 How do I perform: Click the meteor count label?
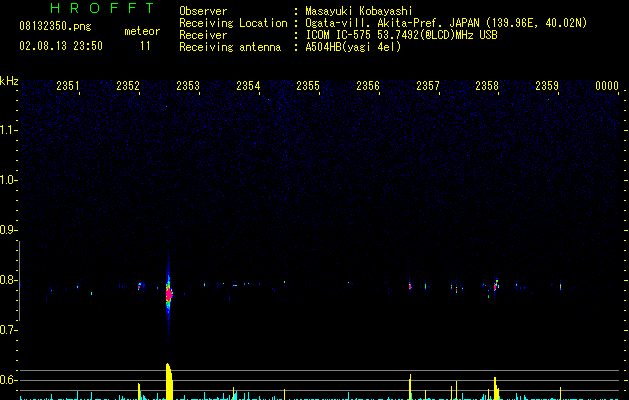(142, 31)
